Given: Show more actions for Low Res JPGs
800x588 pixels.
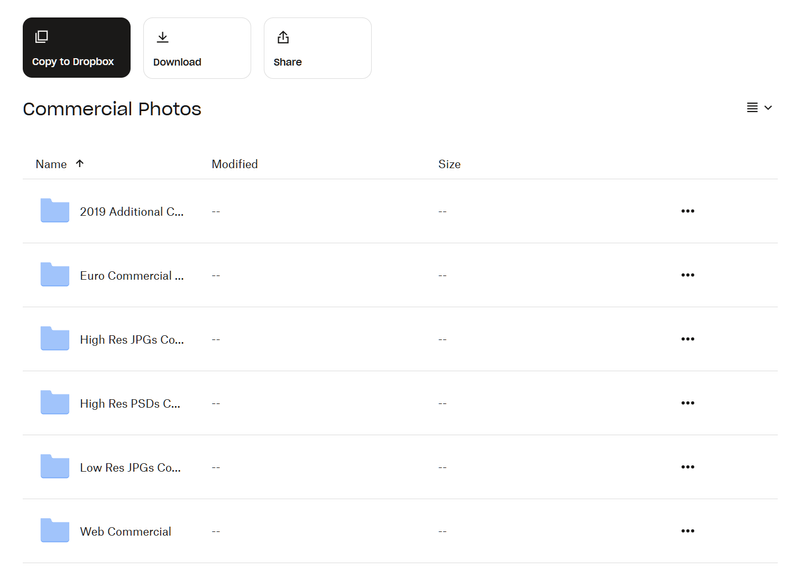Looking at the screenshot, I should coord(687,468).
